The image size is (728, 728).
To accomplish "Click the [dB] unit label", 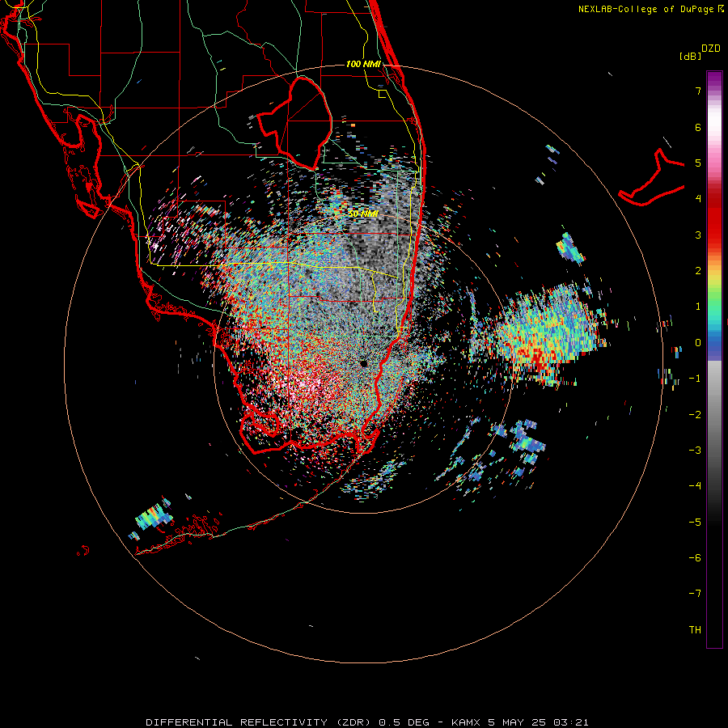I will [x=691, y=56].
